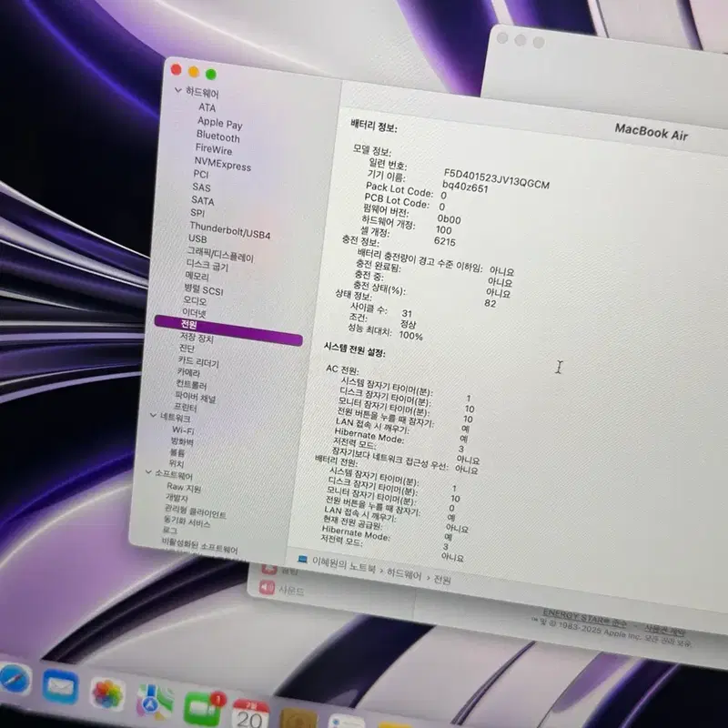The width and height of the screenshot is (728, 728).
Task: Select 디스크 굽기 in the sidebar
Action: [x=207, y=265]
